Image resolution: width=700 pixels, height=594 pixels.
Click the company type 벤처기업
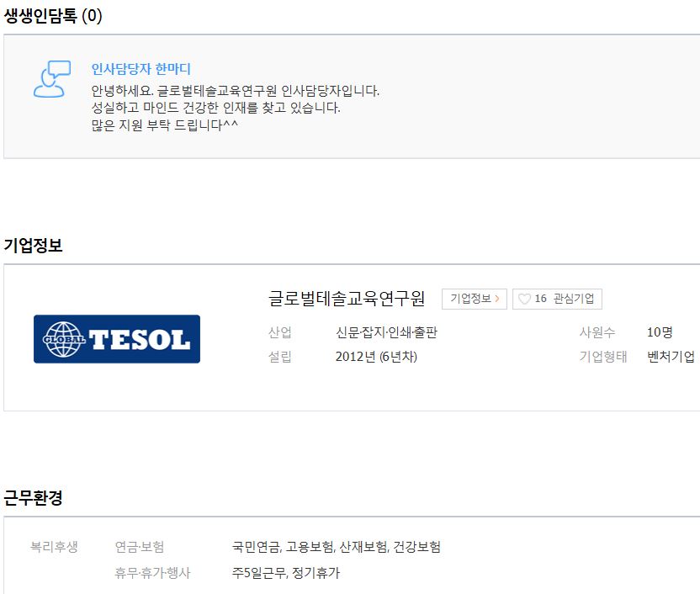pos(671,357)
